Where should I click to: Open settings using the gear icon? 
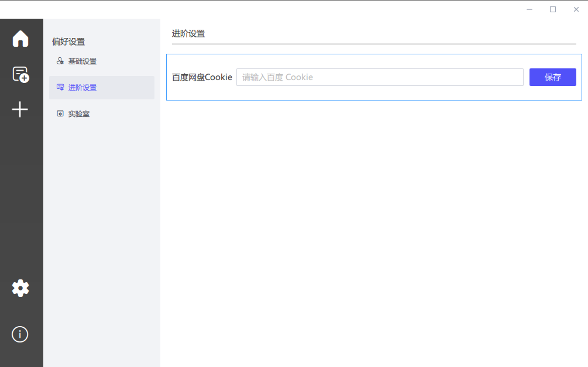pyautogui.click(x=20, y=288)
